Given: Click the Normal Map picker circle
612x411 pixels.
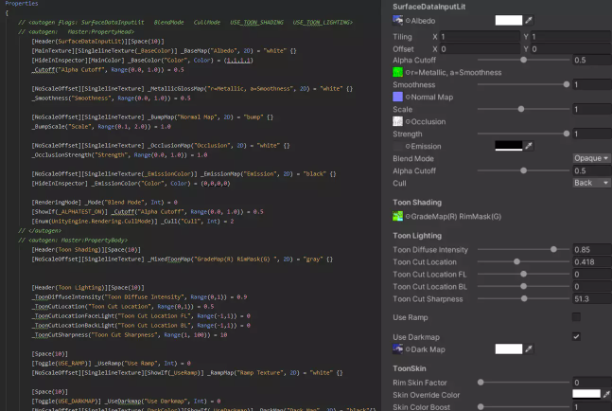Looking at the screenshot, I should 408,97.
